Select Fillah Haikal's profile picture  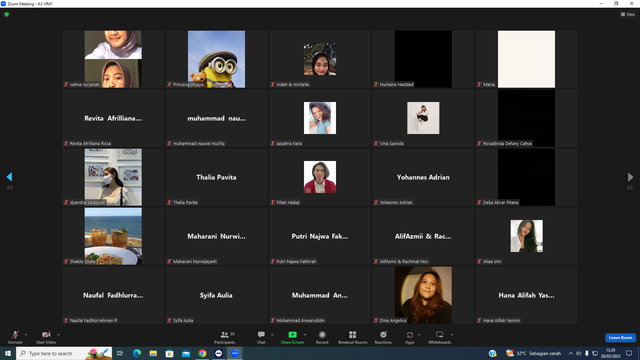[320, 177]
